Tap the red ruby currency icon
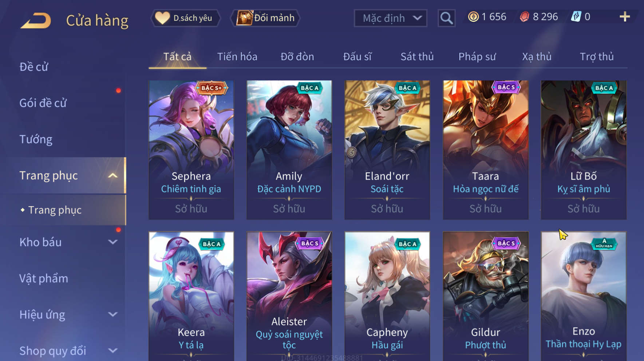644x361 pixels. click(524, 17)
